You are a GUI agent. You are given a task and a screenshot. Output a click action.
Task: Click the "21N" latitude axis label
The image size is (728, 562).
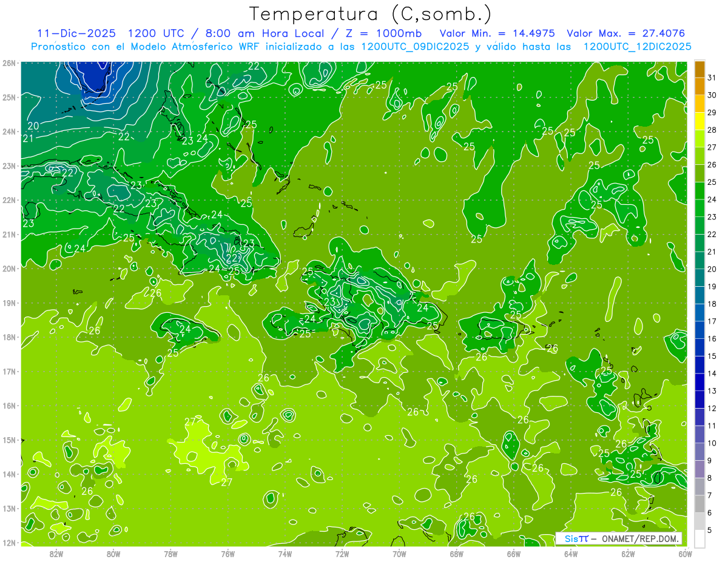(9, 234)
